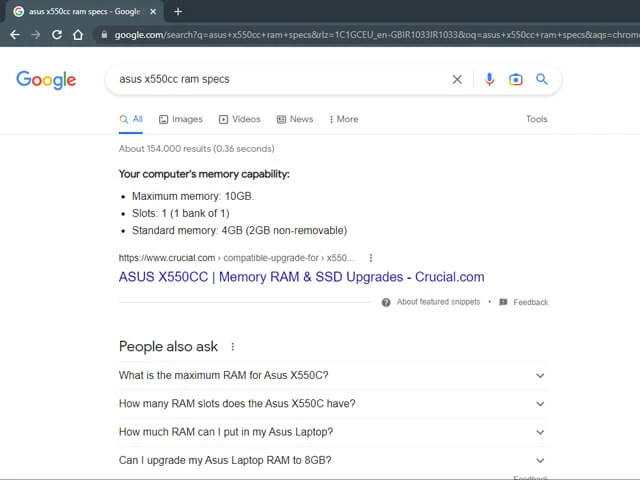The width and height of the screenshot is (640, 480).
Task: Open a new tab with plus icon
Action: pyautogui.click(x=178, y=11)
